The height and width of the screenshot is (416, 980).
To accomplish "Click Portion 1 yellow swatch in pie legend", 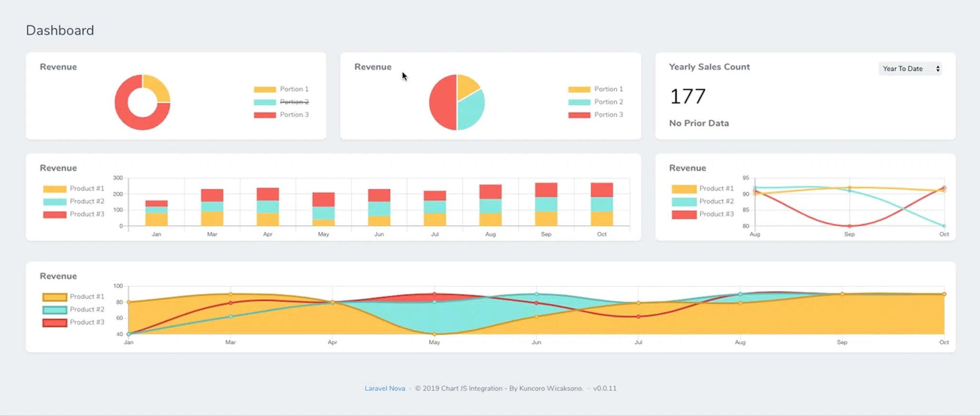I will [x=579, y=89].
